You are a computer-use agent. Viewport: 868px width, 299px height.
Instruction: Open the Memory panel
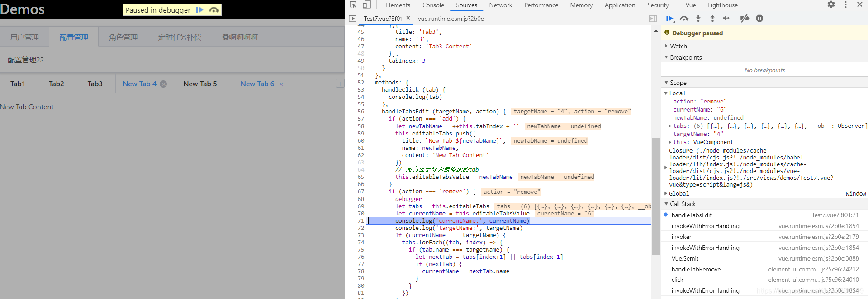581,5
